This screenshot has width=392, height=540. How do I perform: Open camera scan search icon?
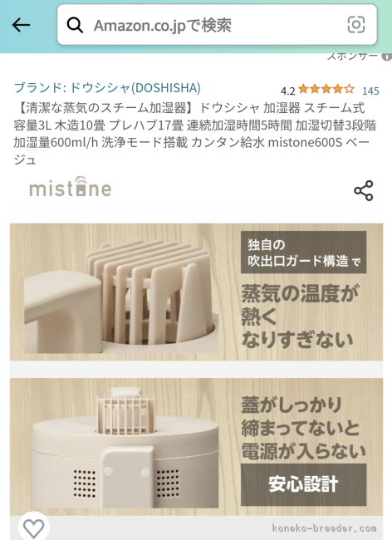tap(355, 25)
